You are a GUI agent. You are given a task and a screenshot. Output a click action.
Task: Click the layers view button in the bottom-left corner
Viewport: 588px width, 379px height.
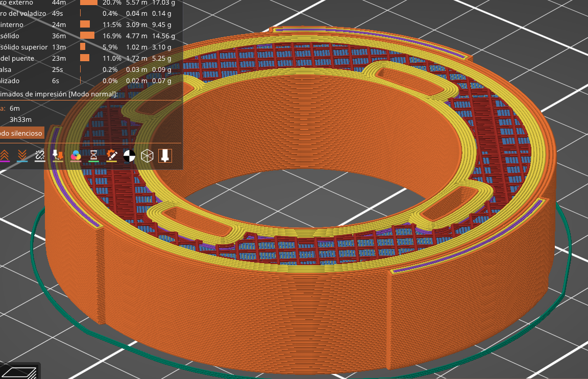[x=19, y=371]
